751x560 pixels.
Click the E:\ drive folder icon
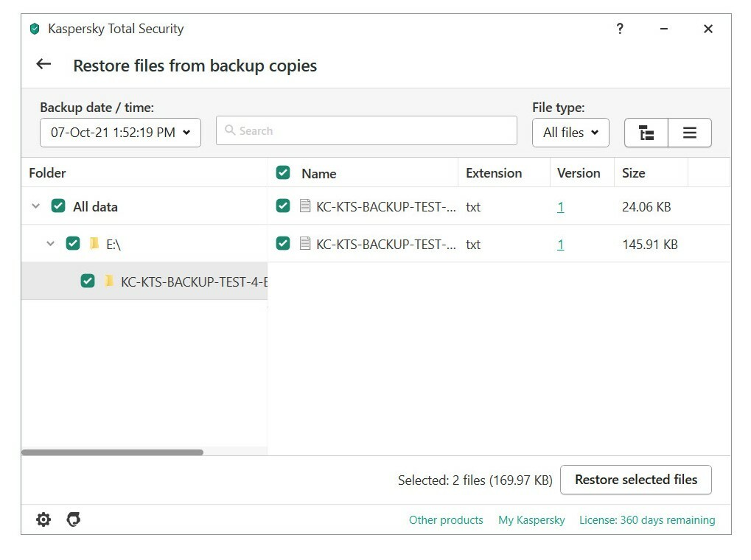pos(94,243)
